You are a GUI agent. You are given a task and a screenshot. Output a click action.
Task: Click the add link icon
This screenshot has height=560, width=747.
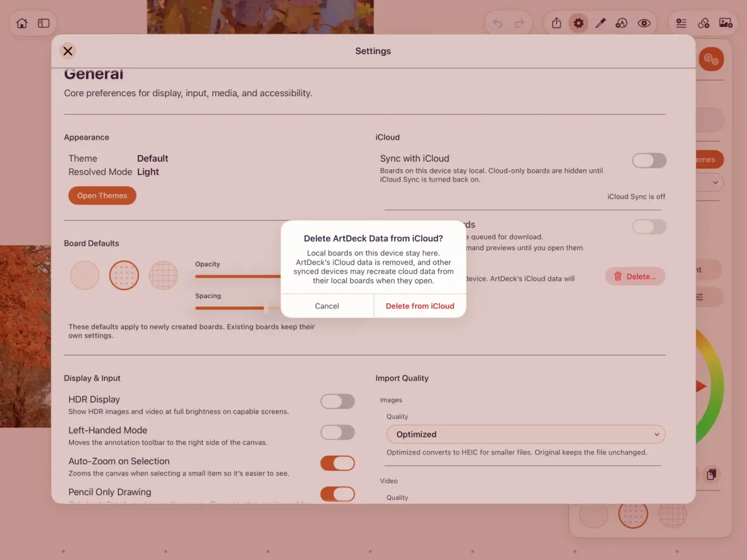point(704,23)
